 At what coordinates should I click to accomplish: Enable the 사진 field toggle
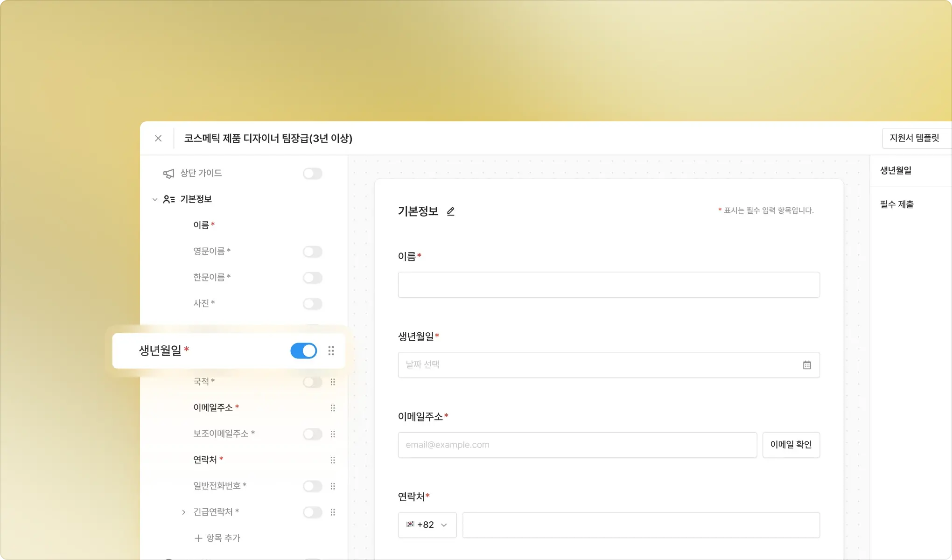[312, 304]
